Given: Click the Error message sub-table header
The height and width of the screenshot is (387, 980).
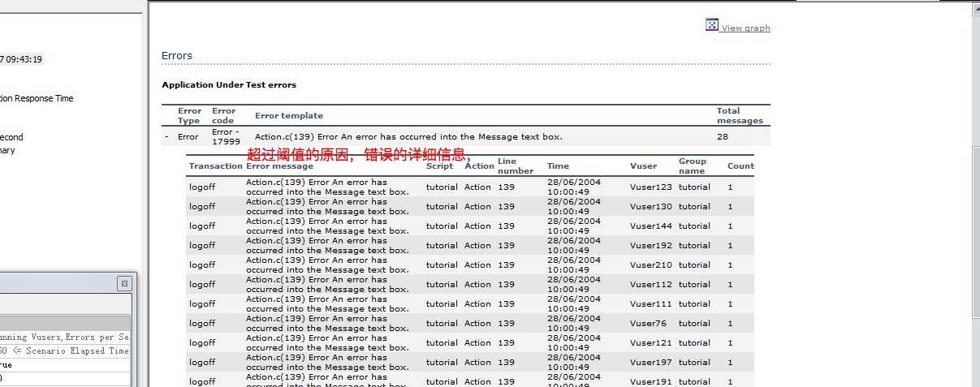Looking at the screenshot, I should pyautogui.click(x=279, y=166).
